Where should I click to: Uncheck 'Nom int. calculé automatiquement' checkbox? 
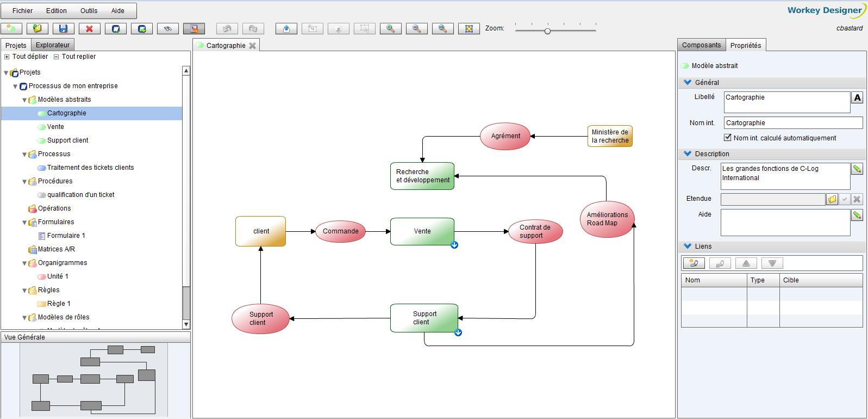point(728,138)
